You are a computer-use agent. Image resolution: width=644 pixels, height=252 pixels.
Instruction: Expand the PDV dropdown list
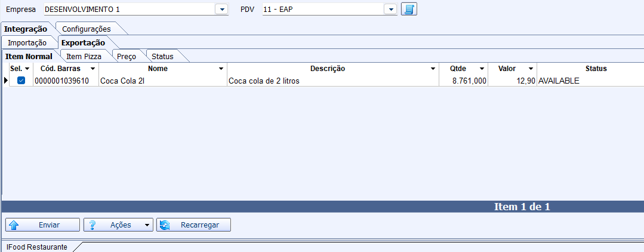point(390,10)
